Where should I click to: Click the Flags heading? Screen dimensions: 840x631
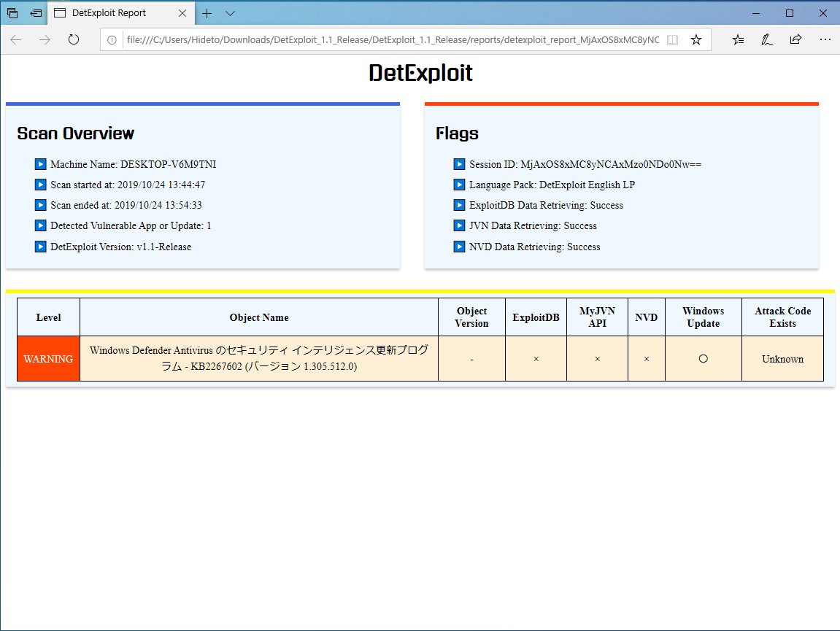click(457, 133)
